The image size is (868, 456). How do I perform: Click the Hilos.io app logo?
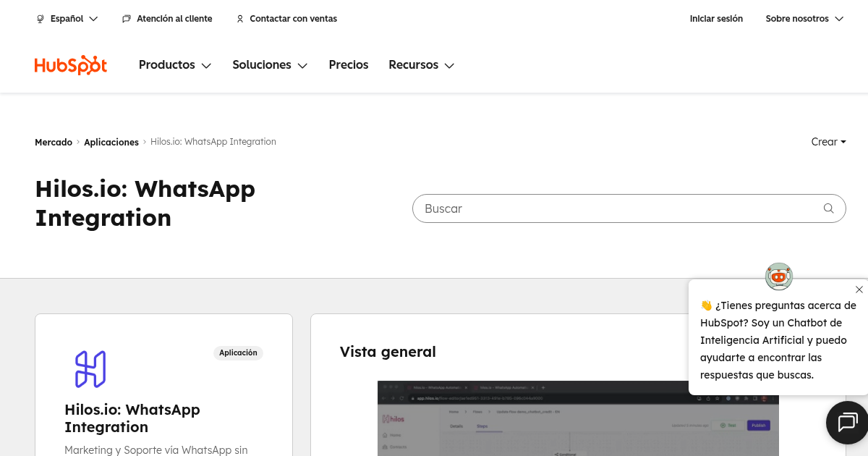coord(90,369)
